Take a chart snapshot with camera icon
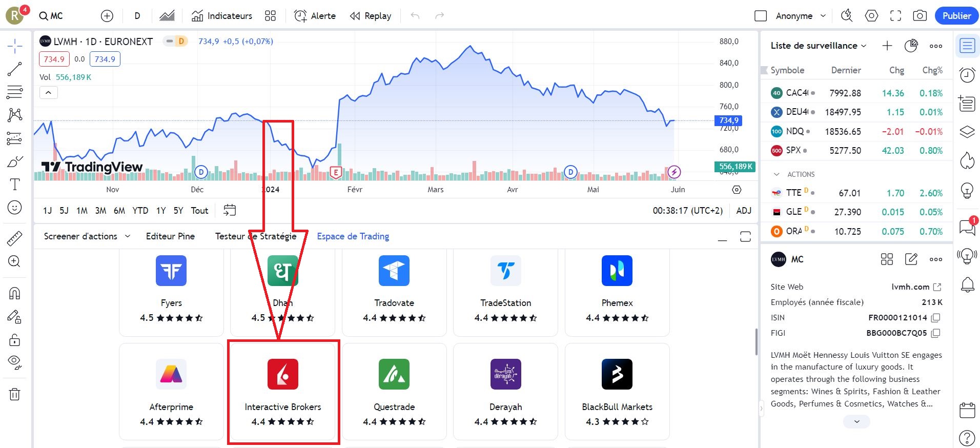980x448 pixels. pyautogui.click(x=920, y=16)
